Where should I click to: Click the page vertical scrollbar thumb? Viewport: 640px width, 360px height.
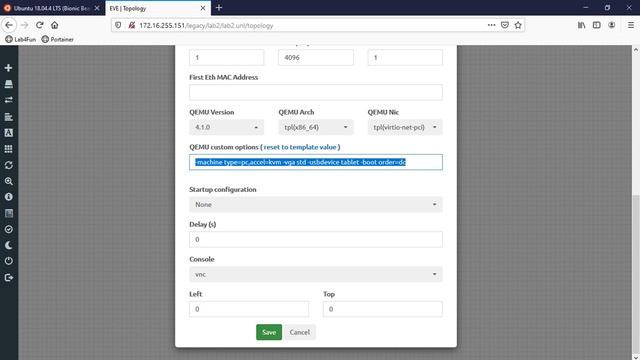point(636,273)
